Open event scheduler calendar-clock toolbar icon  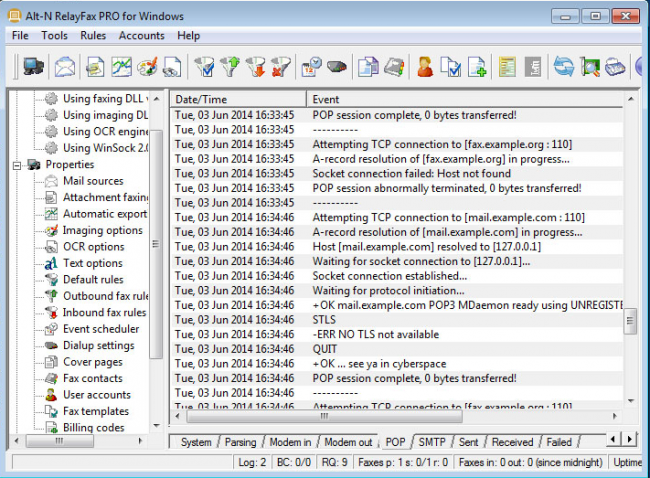(x=312, y=67)
